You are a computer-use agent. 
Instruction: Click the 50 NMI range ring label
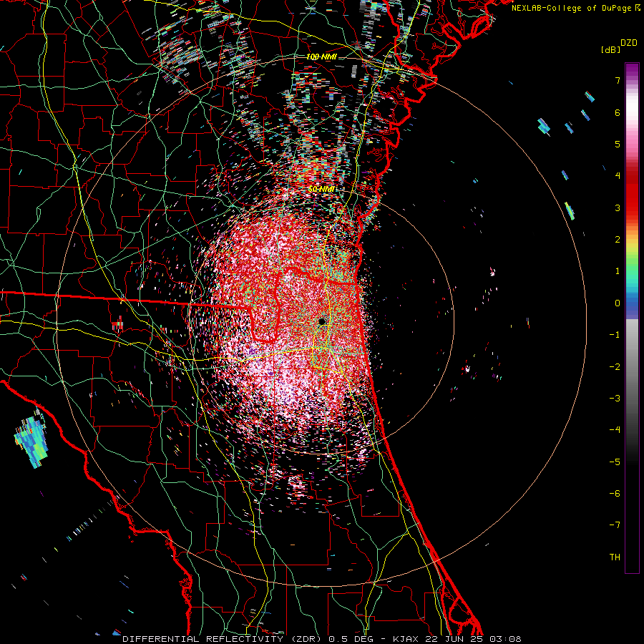321,189
